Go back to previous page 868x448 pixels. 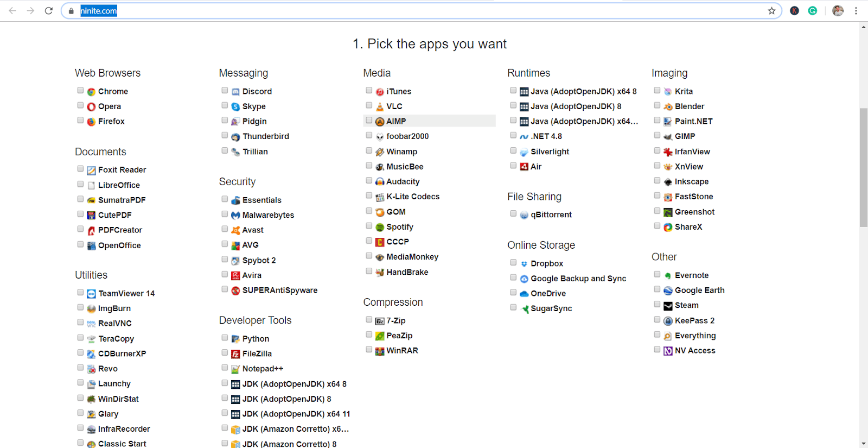point(12,11)
